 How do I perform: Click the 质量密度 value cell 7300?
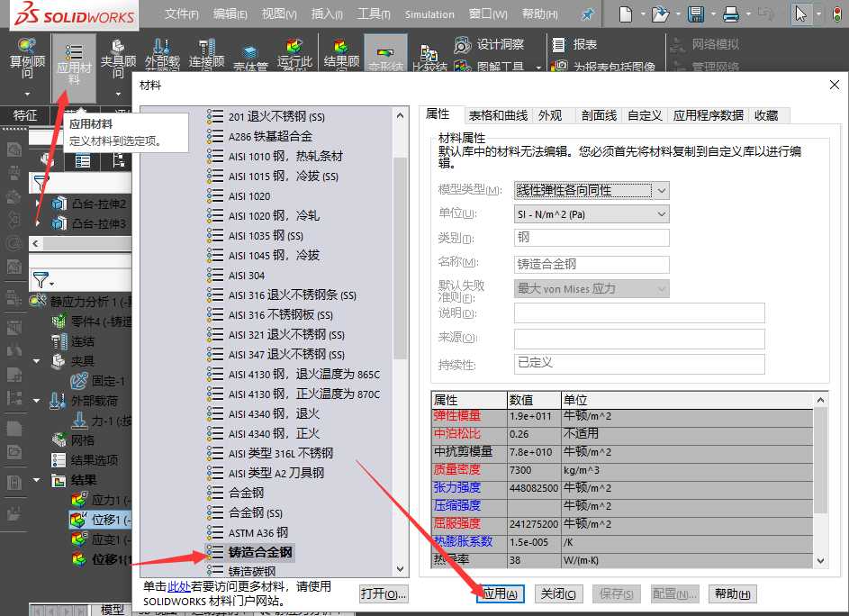click(x=534, y=470)
